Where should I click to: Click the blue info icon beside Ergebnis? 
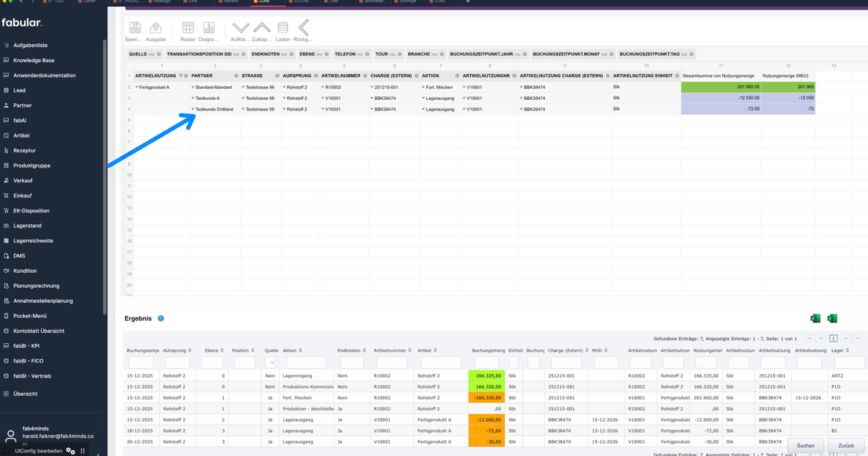161,319
